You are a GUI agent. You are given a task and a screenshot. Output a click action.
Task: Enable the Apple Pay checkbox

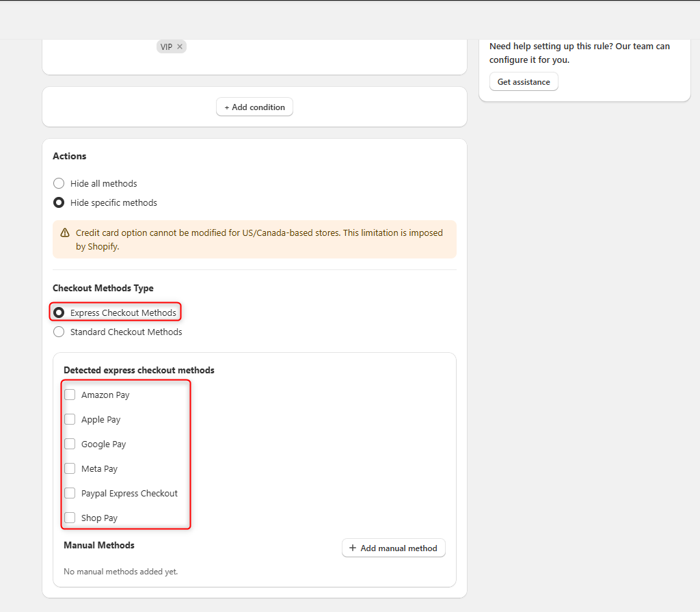click(70, 419)
